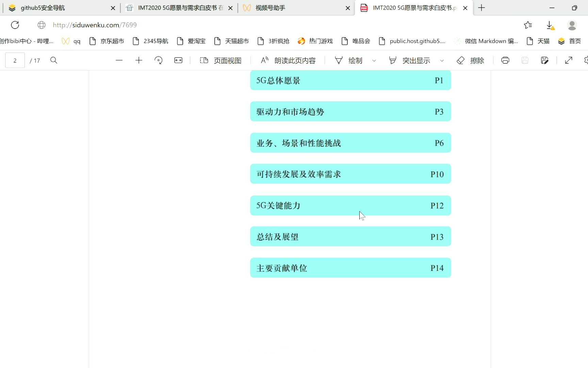Open the 天猫超市 bookmark

click(231, 41)
